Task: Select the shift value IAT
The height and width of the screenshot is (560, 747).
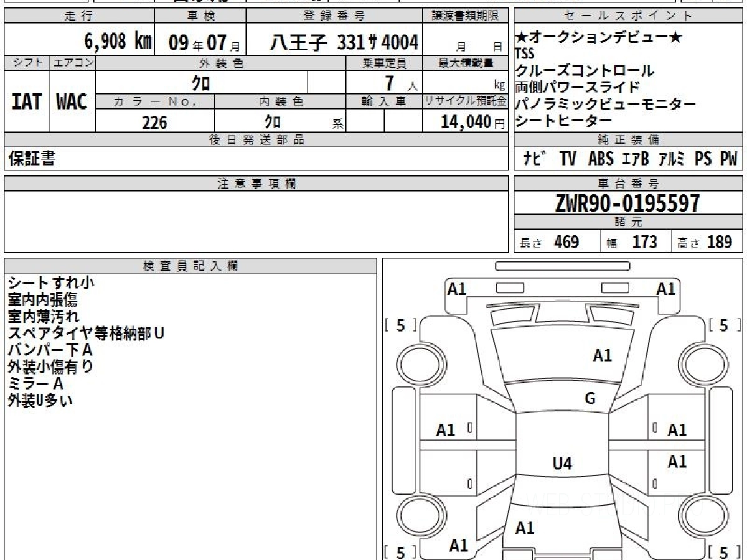Action: click(x=27, y=102)
